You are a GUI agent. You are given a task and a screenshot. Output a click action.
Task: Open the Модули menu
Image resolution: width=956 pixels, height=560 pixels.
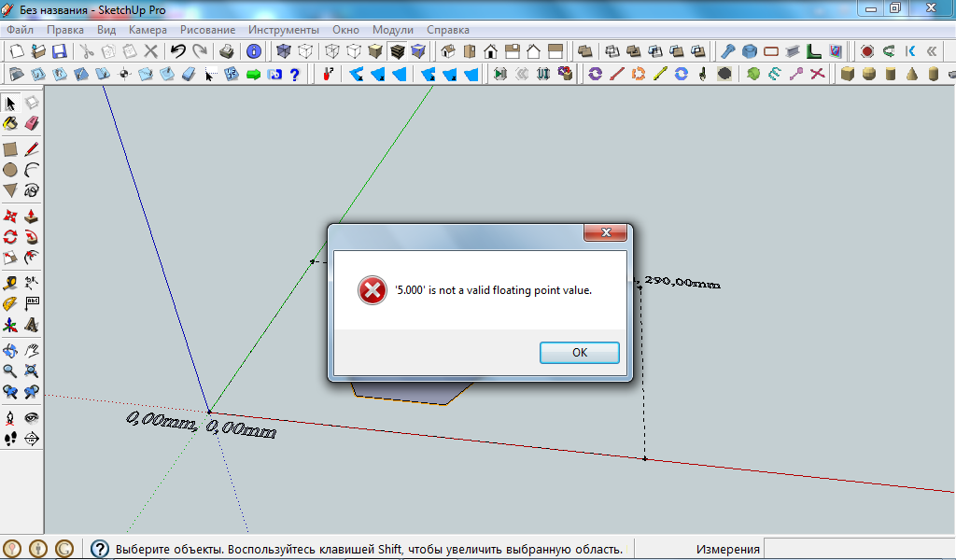392,30
